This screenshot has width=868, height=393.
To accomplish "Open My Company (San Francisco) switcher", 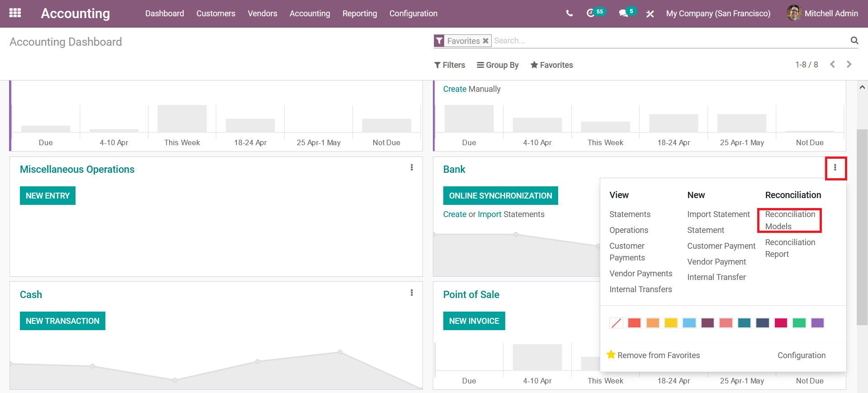I will pos(718,14).
